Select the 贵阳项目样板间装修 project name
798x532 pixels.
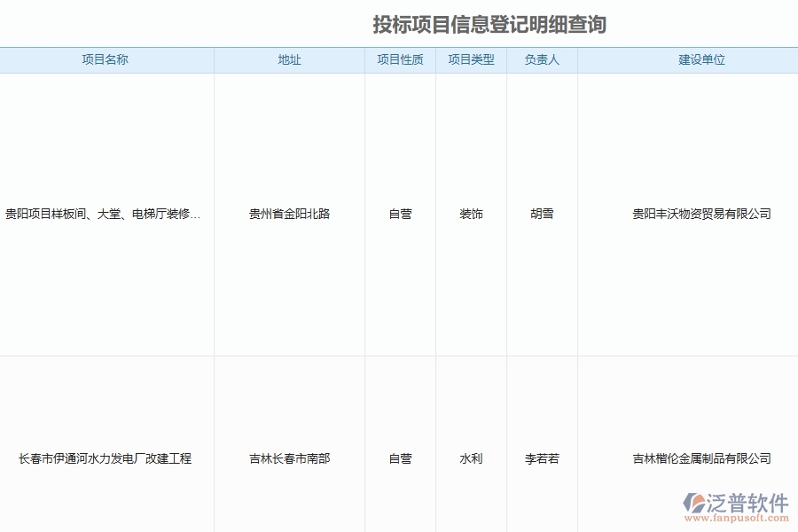(x=107, y=213)
